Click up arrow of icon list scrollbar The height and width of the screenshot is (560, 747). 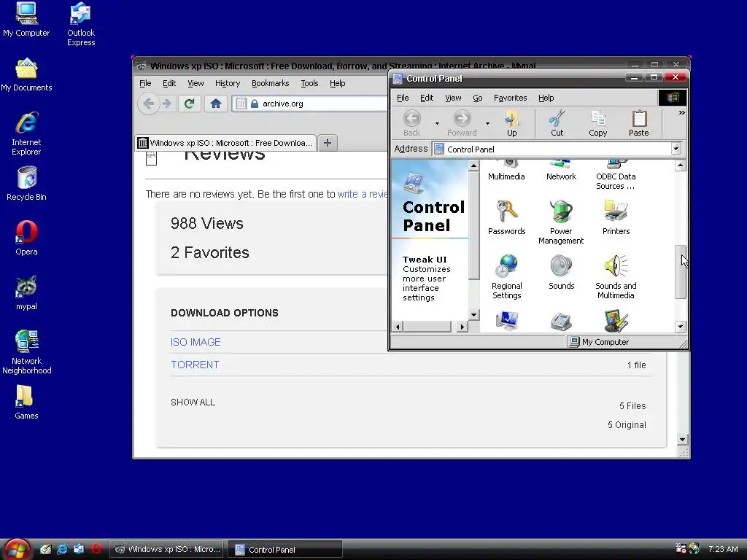[681, 166]
